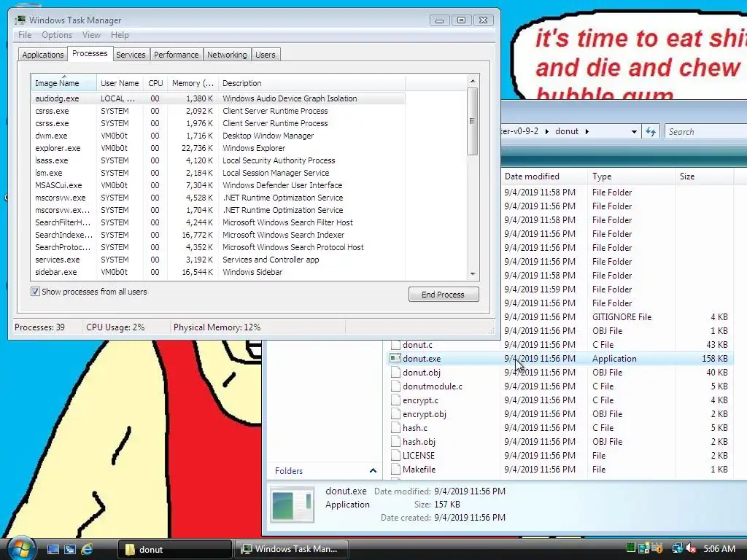Switch to Networking tab
The width and height of the screenshot is (747, 560).
point(227,55)
